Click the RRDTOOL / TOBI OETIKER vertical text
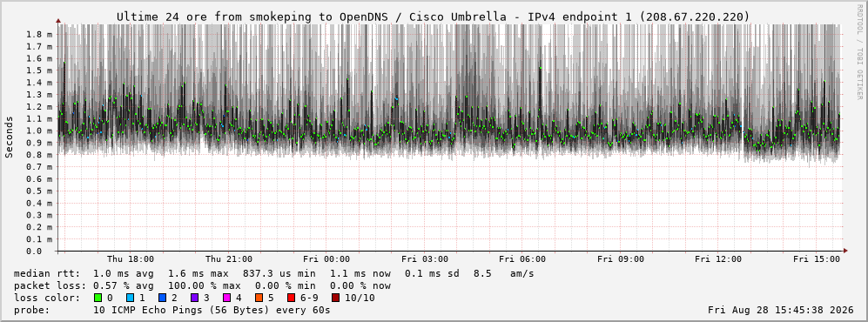The image size is (868, 322). point(859,52)
